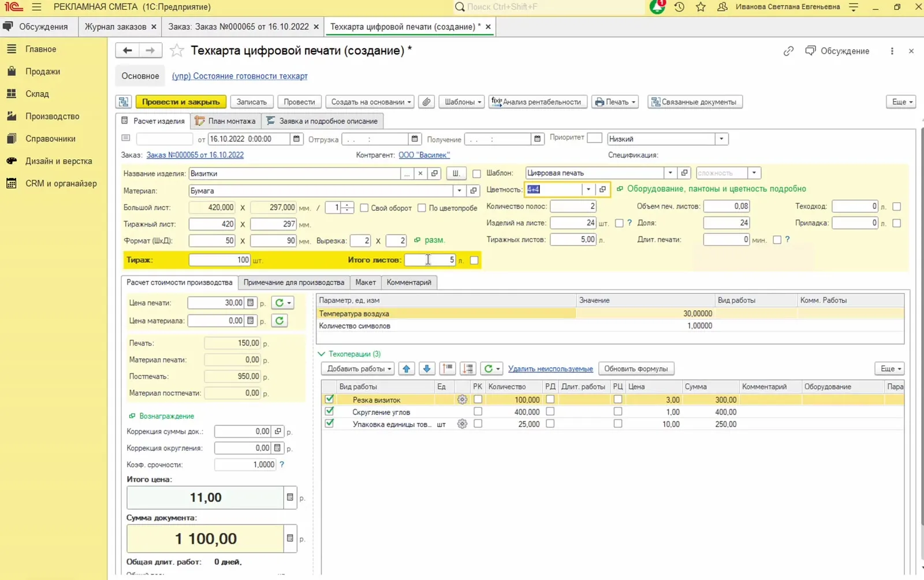Switch to План монтажа tab

(x=226, y=121)
